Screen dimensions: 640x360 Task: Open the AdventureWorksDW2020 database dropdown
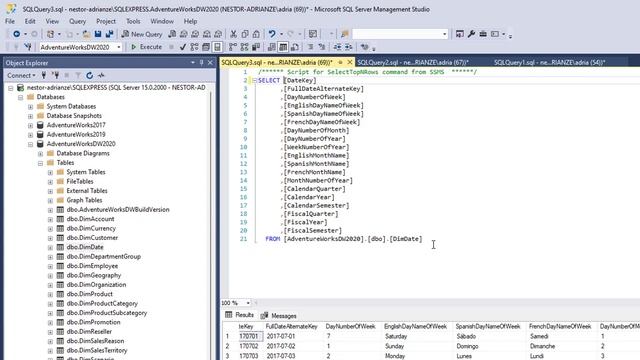click(118, 47)
